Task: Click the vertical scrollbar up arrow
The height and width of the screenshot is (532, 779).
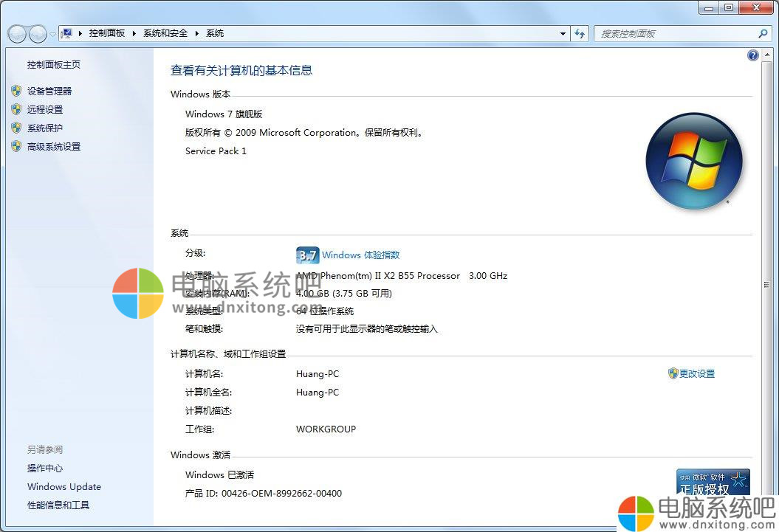Action: (x=766, y=54)
